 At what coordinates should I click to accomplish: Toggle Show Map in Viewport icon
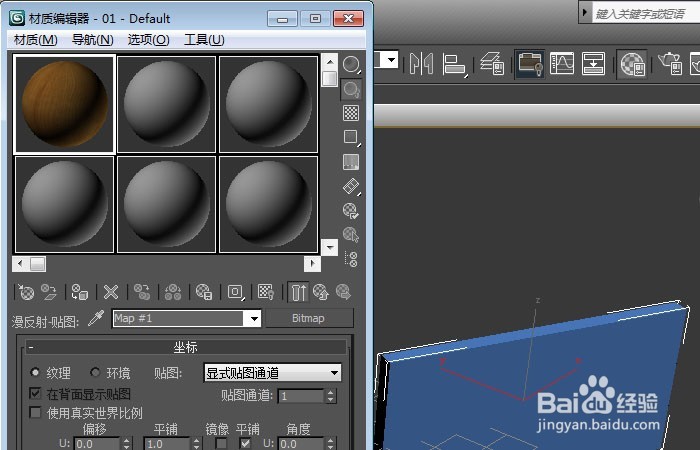pyautogui.click(x=266, y=292)
